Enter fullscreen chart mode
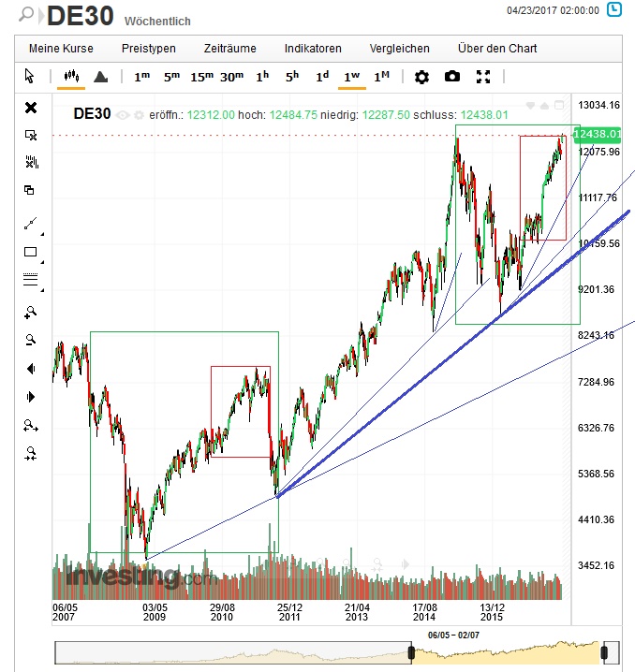635x672 pixels. point(483,77)
